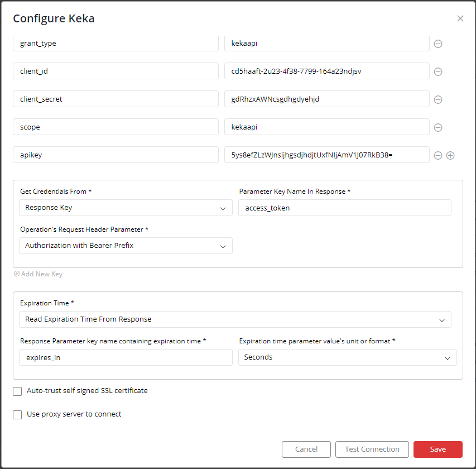Edit Parameter Key Name field showing access_token
The image size is (476, 469).
tap(344, 208)
